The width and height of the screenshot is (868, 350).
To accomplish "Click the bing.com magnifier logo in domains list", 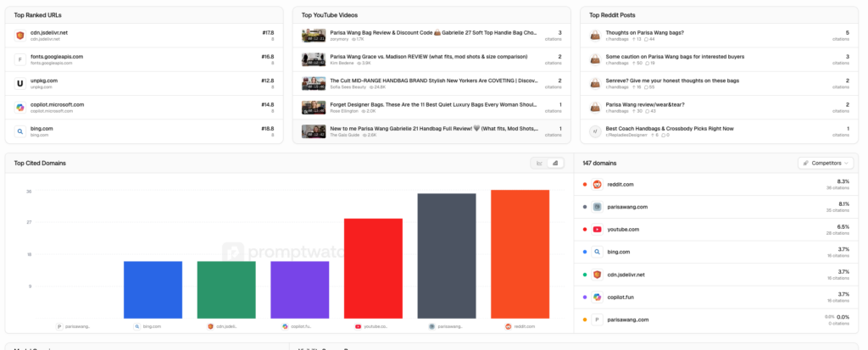I will [x=598, y=252].
